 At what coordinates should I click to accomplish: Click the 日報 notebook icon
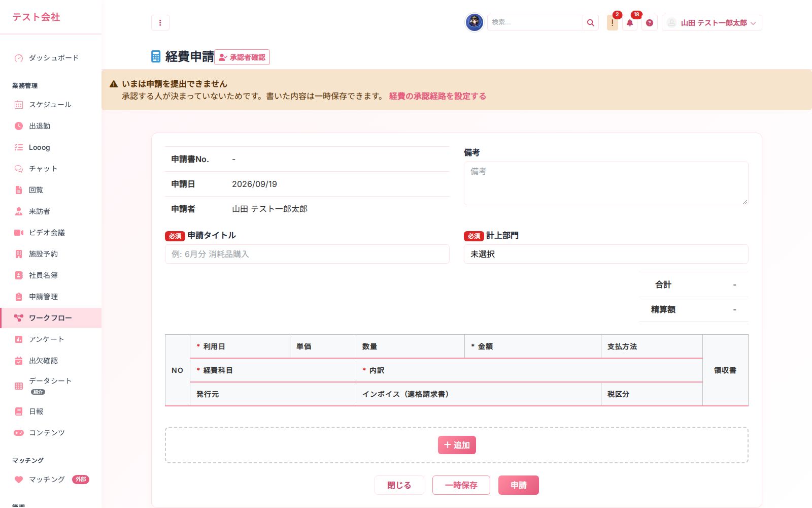pos(19,411)
